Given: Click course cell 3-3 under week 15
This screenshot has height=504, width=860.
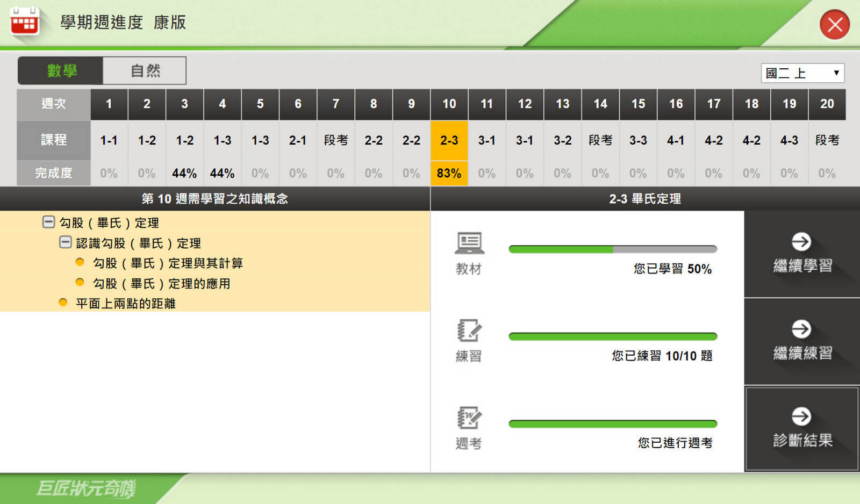Looking at the screenshot, I should [x=638, y=140].
